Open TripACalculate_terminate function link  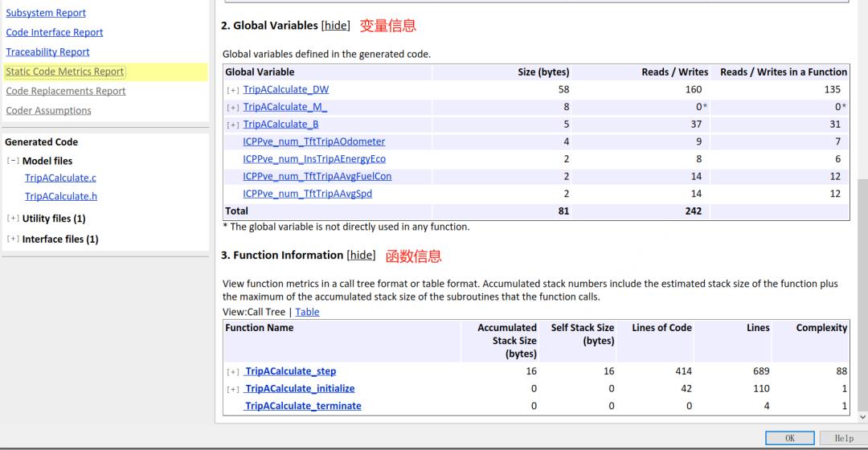click(303, 406)
